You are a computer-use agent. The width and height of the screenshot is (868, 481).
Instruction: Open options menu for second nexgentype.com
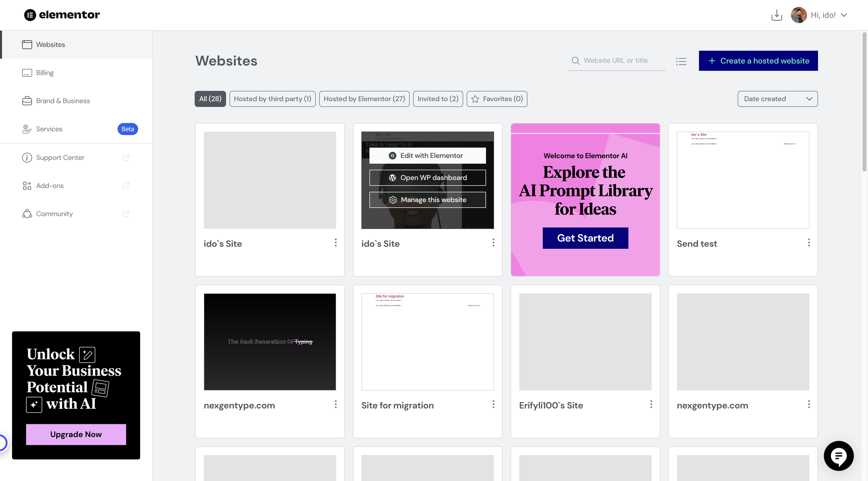pos(809,404)
